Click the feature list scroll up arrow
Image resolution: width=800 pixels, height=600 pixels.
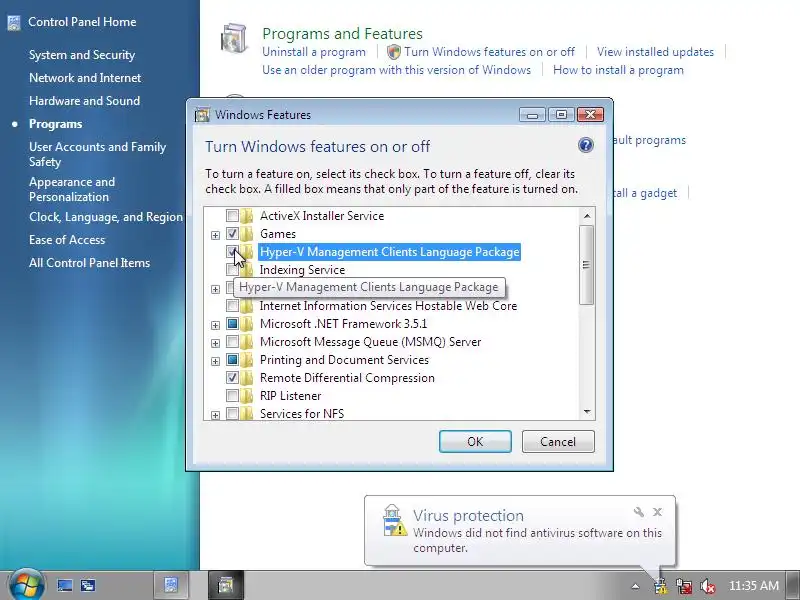click(587, 216)
